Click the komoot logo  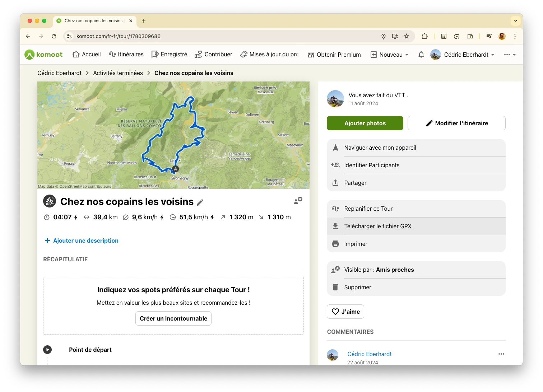point(43,55)
